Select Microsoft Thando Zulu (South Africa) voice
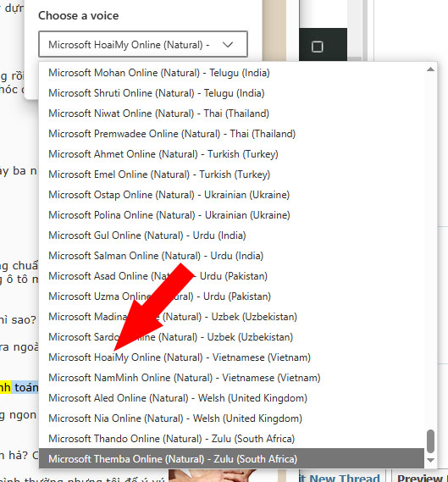Viewport: 448px width, 482px height. point(232,438)
